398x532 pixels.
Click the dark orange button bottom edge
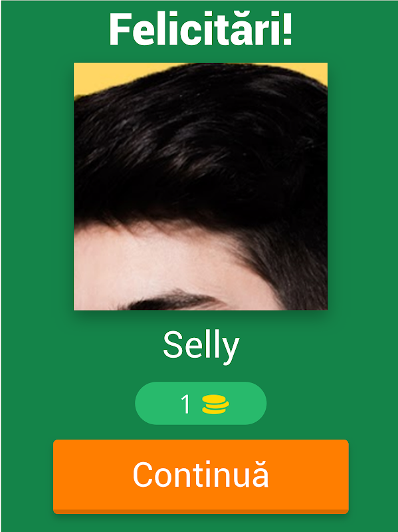(x=201, y=511)
